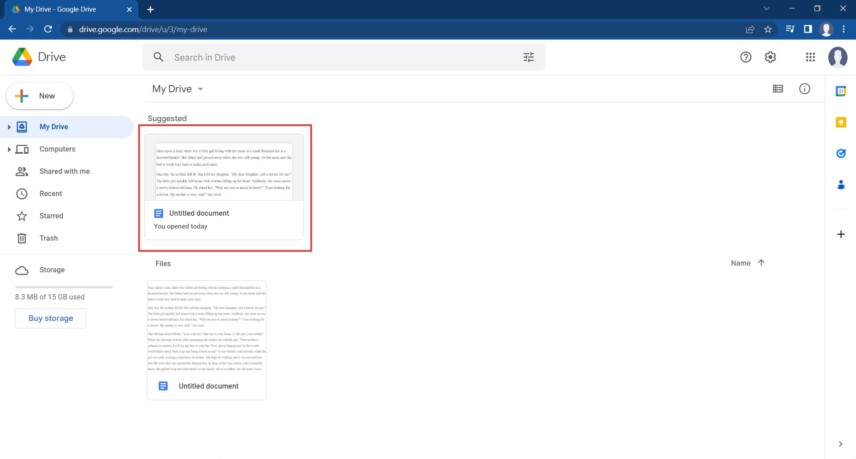Open Google Contacts side panel
Screen dimensions: 856x459
841,185
